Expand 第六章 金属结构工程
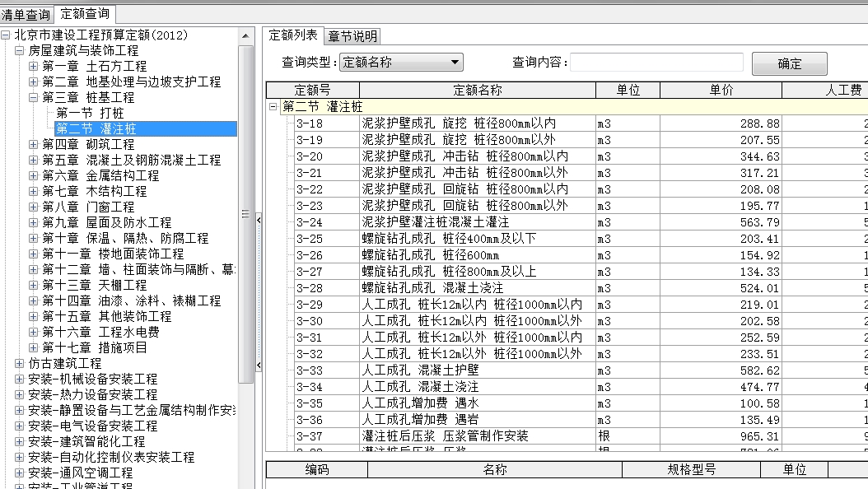This screenshot has height=489, width=868. [33, 175]
